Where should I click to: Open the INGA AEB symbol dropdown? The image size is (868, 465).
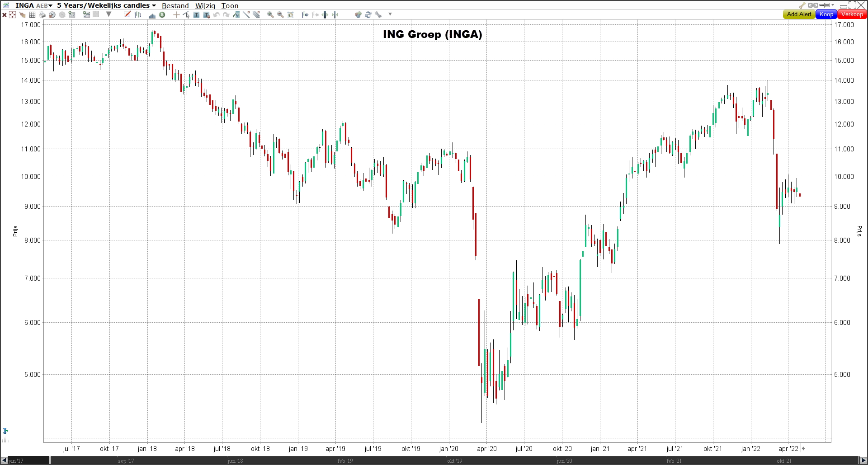(34, 5)
